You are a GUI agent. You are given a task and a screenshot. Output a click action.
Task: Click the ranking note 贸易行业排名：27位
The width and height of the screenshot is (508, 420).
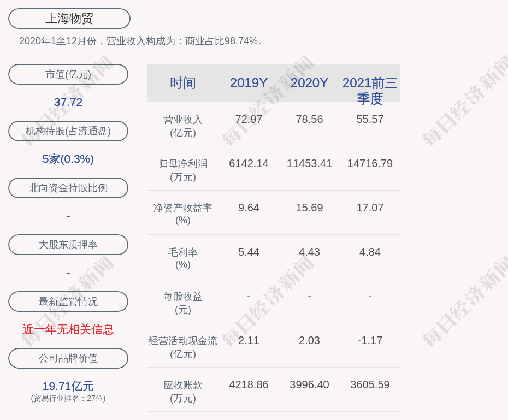click(x=68, y=398)
